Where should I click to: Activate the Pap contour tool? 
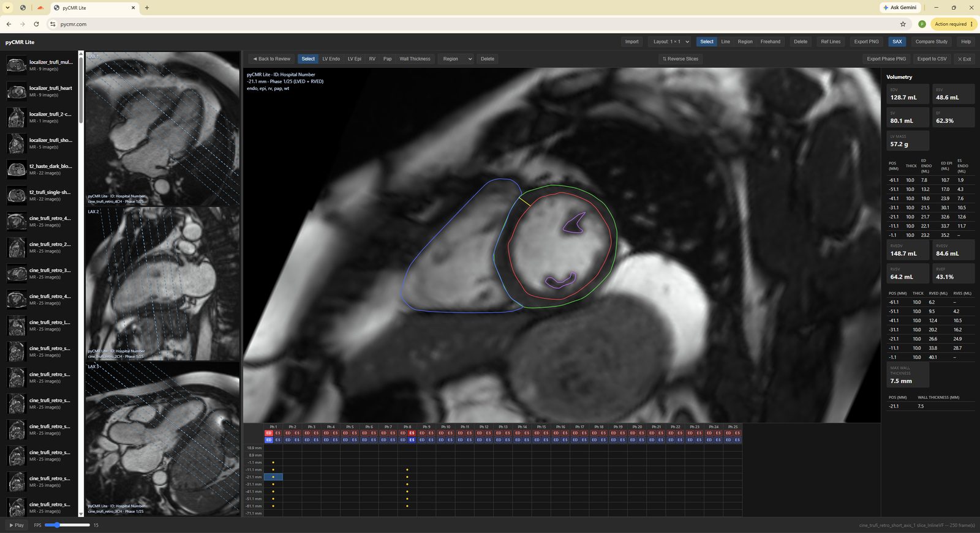[388, 59]
